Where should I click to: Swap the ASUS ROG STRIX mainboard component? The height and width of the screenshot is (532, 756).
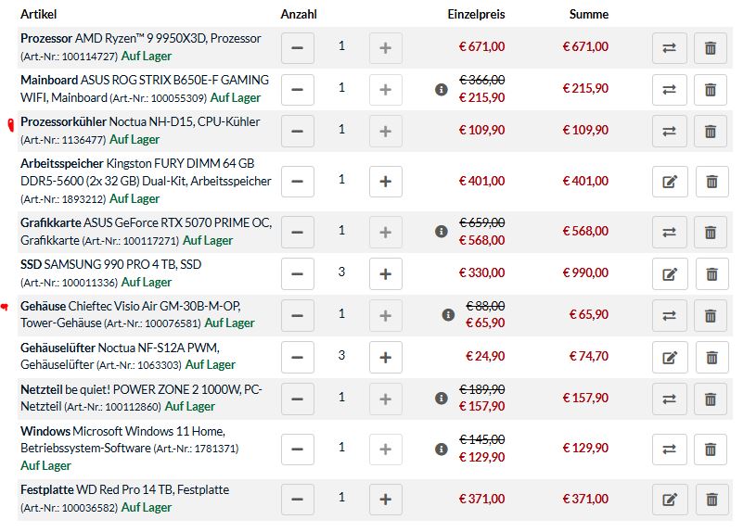(669, 90)
